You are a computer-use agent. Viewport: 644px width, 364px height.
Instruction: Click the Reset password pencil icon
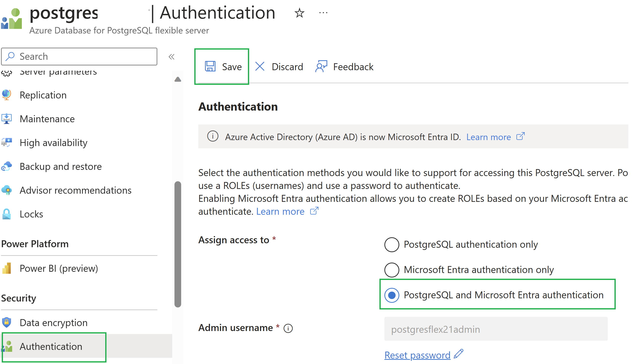pyautogui.click(x=459, y=354)
